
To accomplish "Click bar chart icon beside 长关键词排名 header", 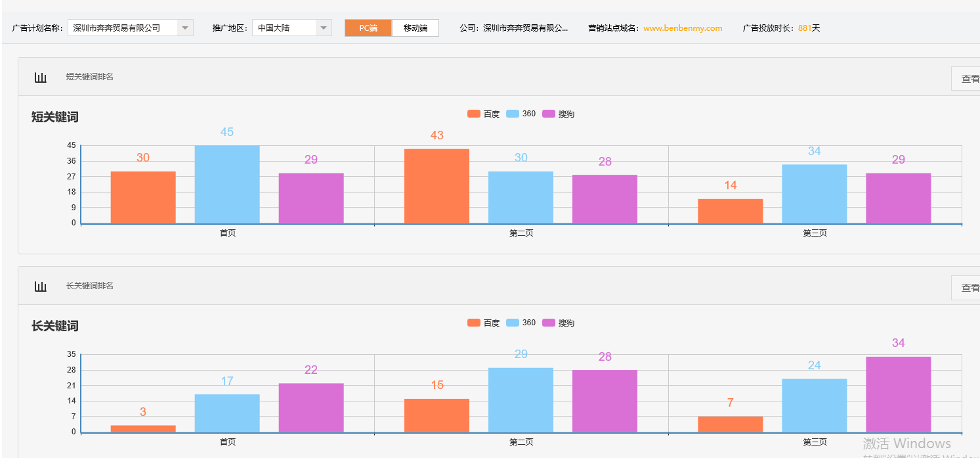I will point(41,286).
